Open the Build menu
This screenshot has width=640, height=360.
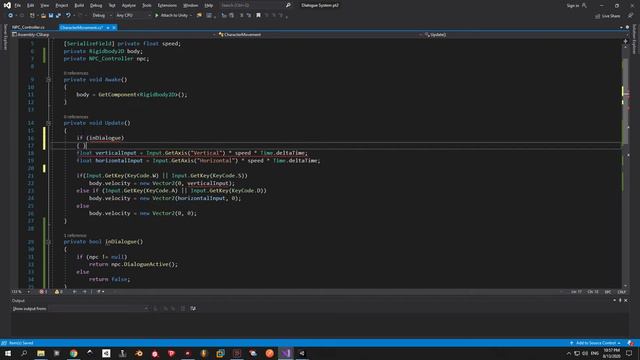point(79,5)
